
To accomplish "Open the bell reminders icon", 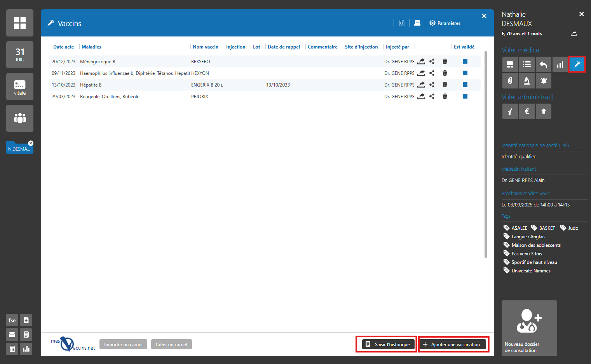I will pos(543,81).
